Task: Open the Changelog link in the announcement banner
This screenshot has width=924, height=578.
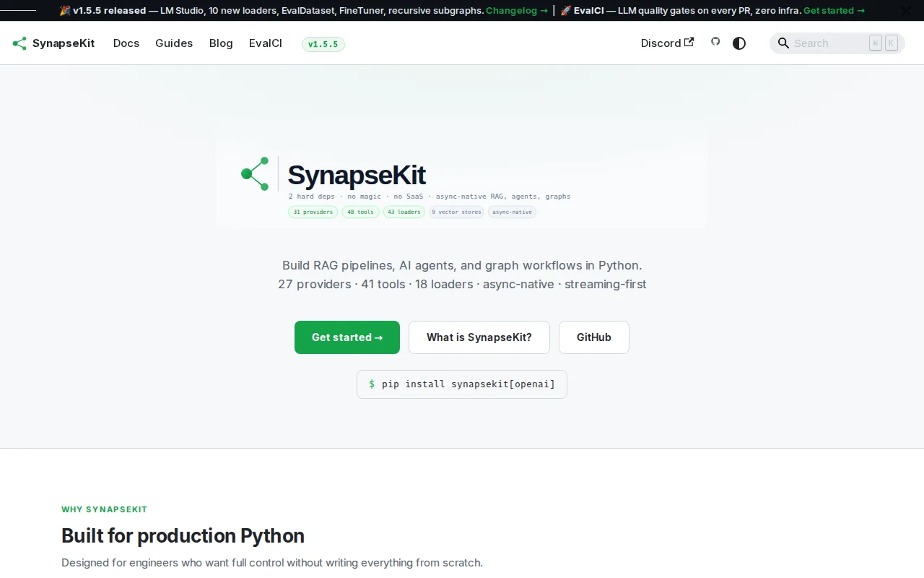Action: tap(517, 11)
